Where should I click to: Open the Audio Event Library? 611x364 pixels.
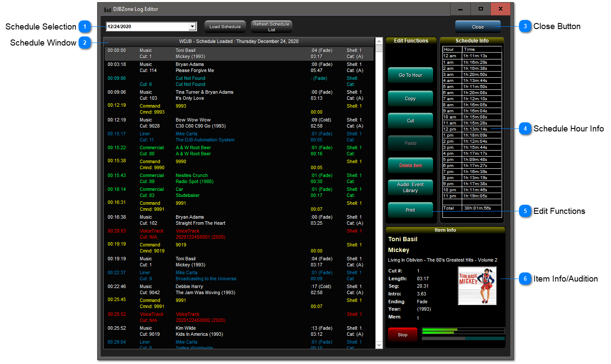(411, 187)
